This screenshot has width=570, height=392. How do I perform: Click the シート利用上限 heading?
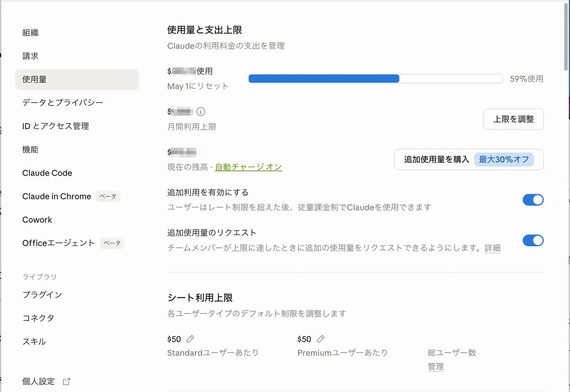coord(200,298)
